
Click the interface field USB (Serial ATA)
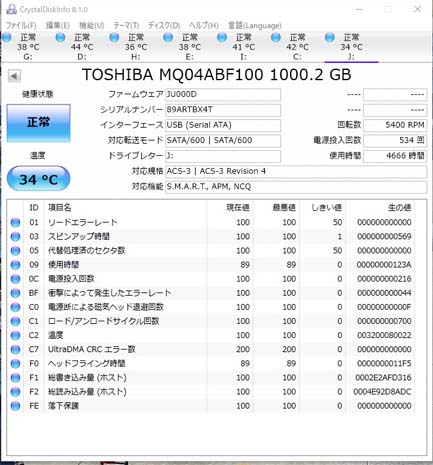click(x=223, y=125)
